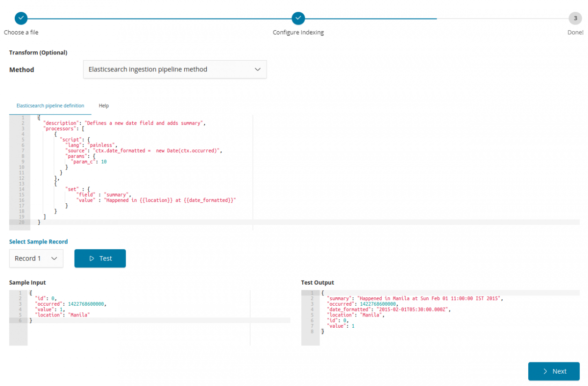
Task: Switch to Elasticsearch pipeline definition tab
Action: [50, 106]
